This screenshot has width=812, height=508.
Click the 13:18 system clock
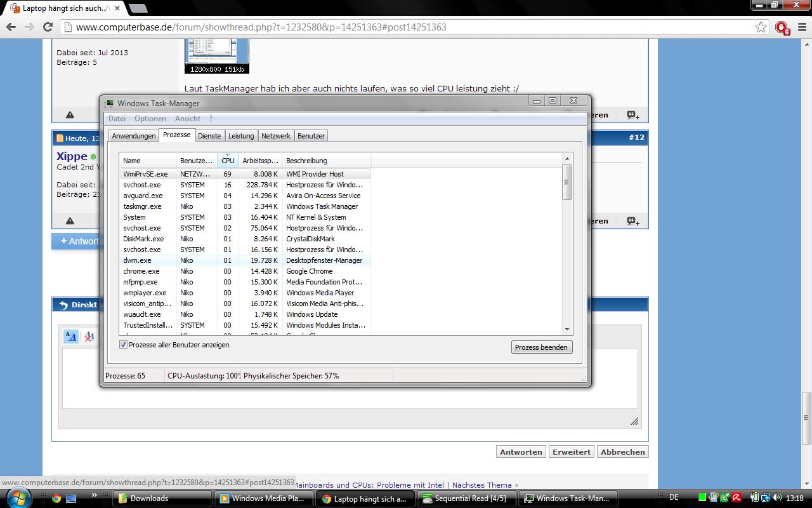[x=794, y=498]
